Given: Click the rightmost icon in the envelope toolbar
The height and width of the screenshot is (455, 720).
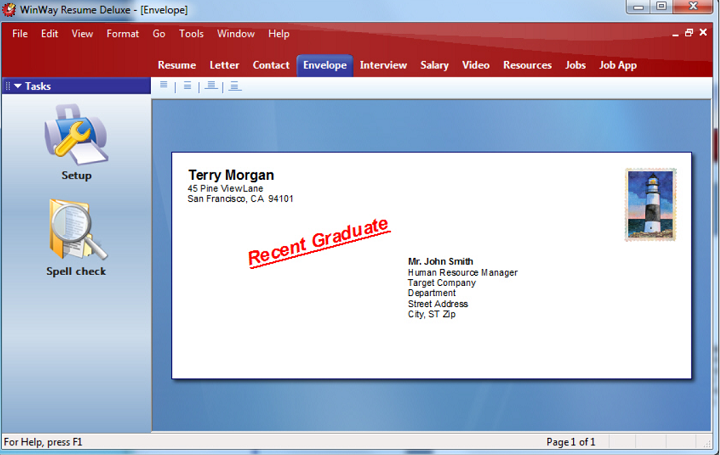Looking at the screenshot, I should pos(235,86).
